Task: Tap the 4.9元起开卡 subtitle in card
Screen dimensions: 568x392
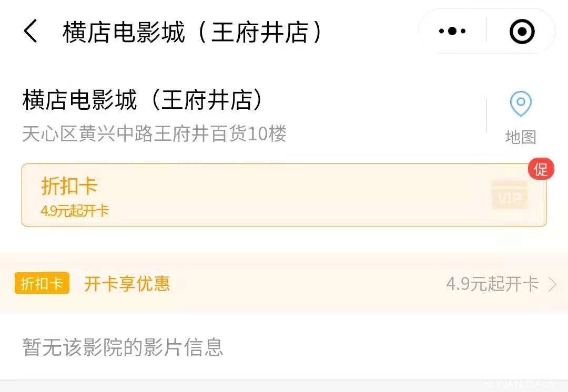Action: (75, 211)
